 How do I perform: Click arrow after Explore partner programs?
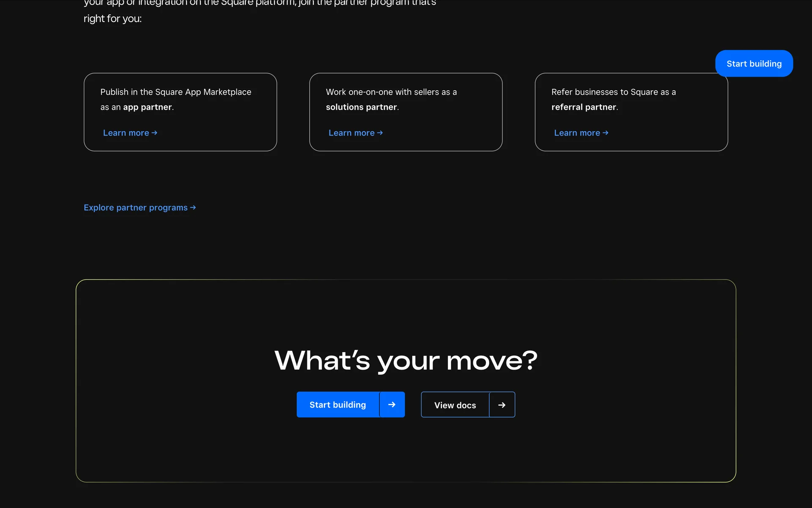(193, 207)
